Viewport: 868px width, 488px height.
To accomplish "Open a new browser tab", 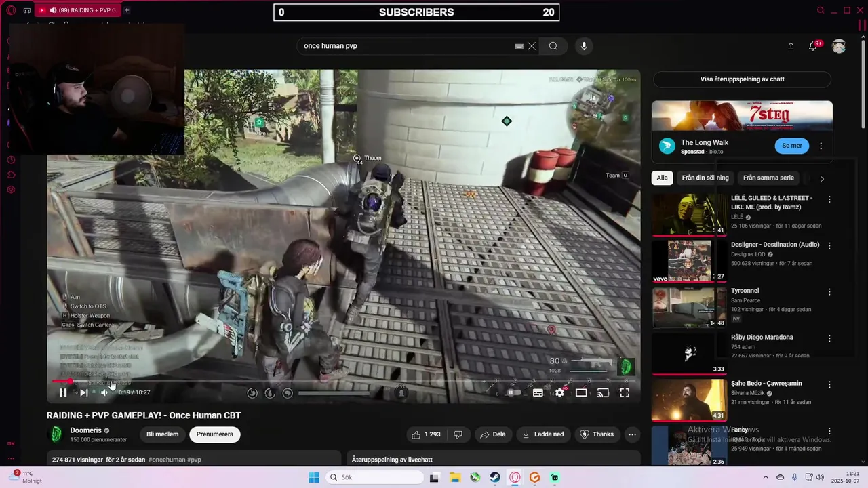I will (126, 10).
